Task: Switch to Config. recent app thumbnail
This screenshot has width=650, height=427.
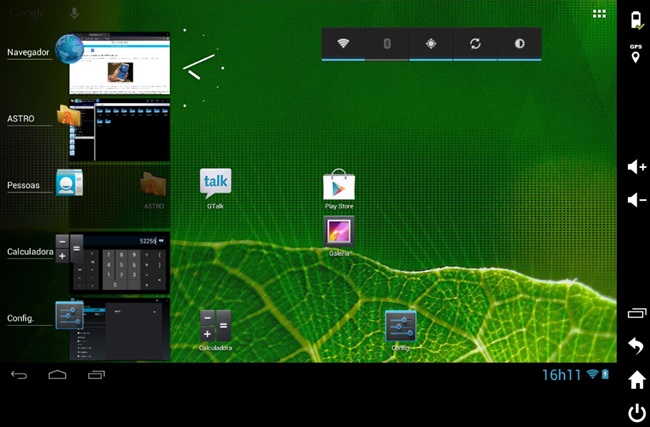Action: pos(119,329)
